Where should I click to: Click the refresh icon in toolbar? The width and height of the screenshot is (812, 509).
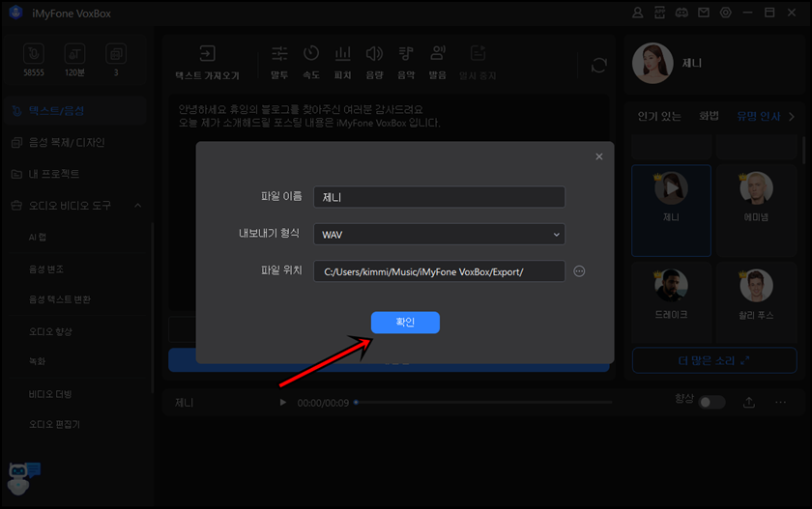tap(598, 65)
